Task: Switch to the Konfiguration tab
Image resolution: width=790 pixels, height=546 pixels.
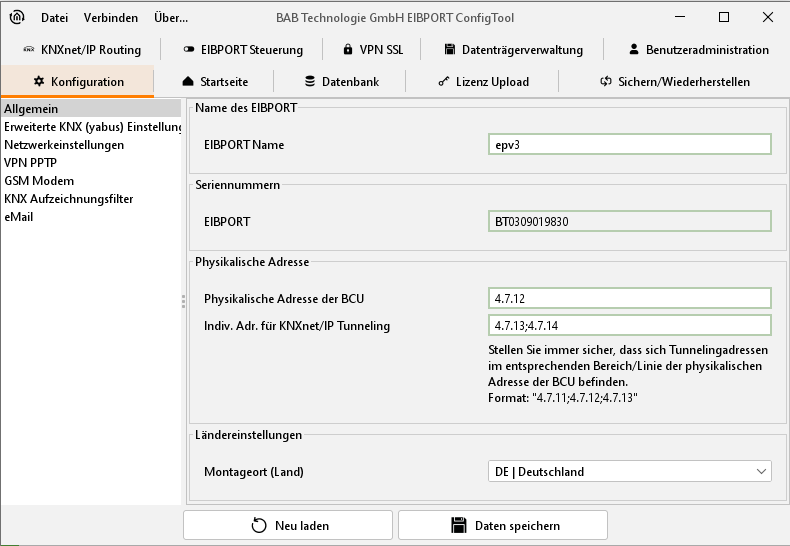Action: [x=78, y=82]
